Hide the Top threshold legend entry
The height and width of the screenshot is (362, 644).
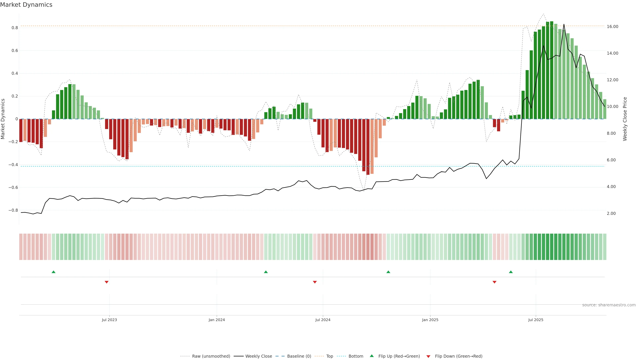pyautogui.click(x=330, y=356)
